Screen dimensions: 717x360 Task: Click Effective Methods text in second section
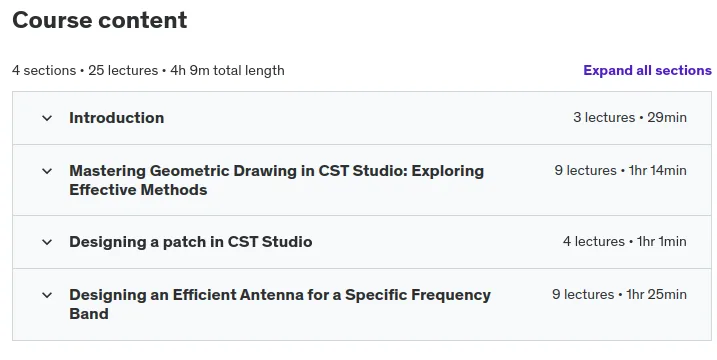pos(138,190)
